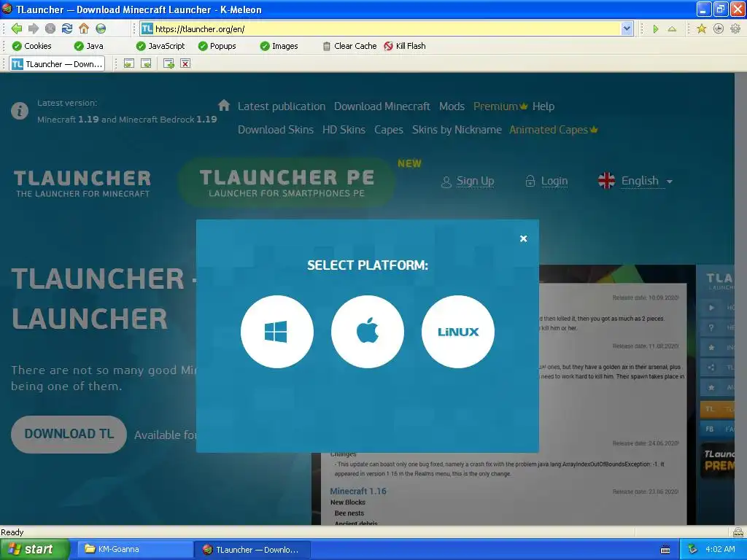Reload the page with the Refresh icon
The image size is (747, 560).
pyautogui.click(x=67, y=28)
